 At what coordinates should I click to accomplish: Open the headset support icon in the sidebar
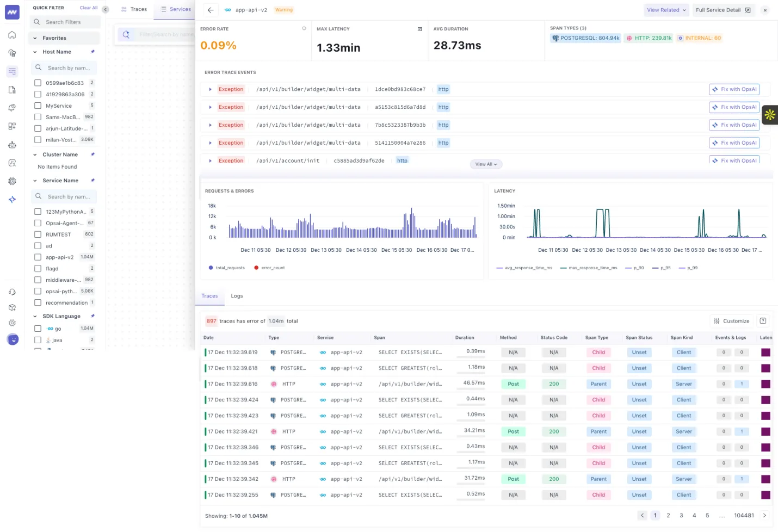coord(12,292)
